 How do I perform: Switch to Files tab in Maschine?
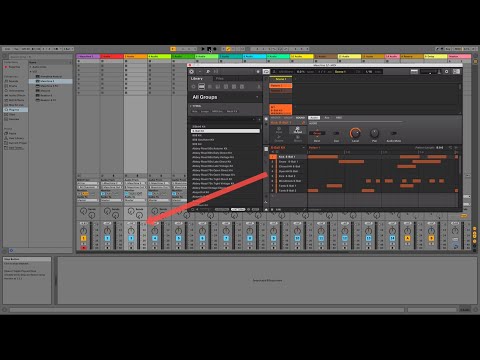[x=220, y=79]
